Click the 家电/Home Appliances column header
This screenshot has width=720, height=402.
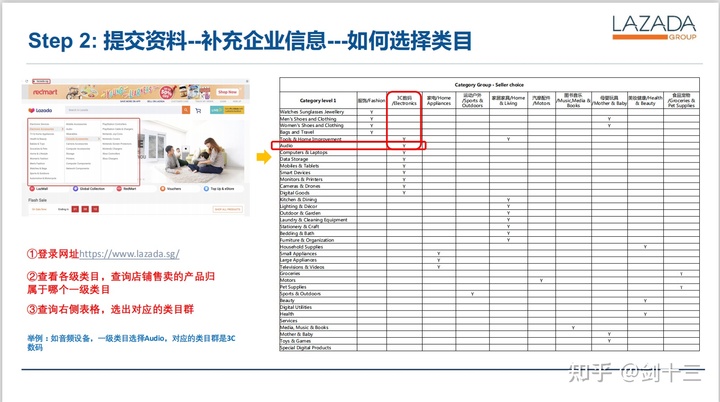pos(439,100)
